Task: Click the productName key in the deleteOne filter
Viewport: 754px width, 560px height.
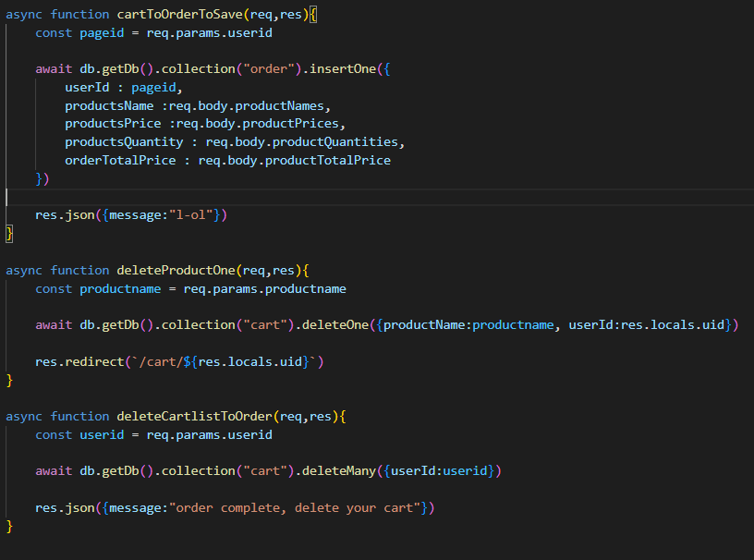Action: click(423, 325)
